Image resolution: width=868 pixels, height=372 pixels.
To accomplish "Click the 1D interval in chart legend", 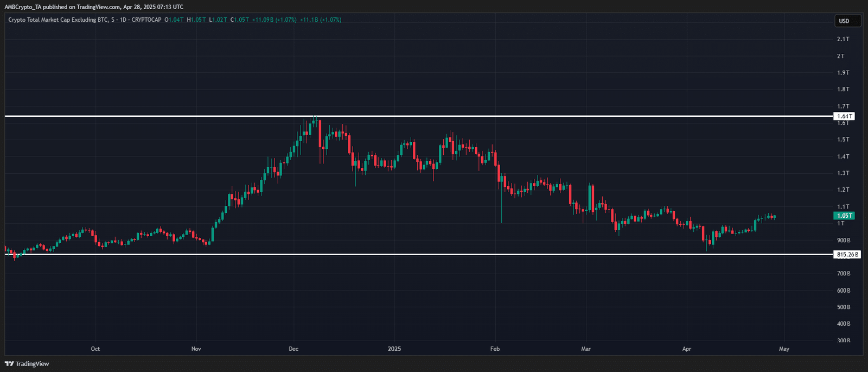I will click(x=122, y=20).
